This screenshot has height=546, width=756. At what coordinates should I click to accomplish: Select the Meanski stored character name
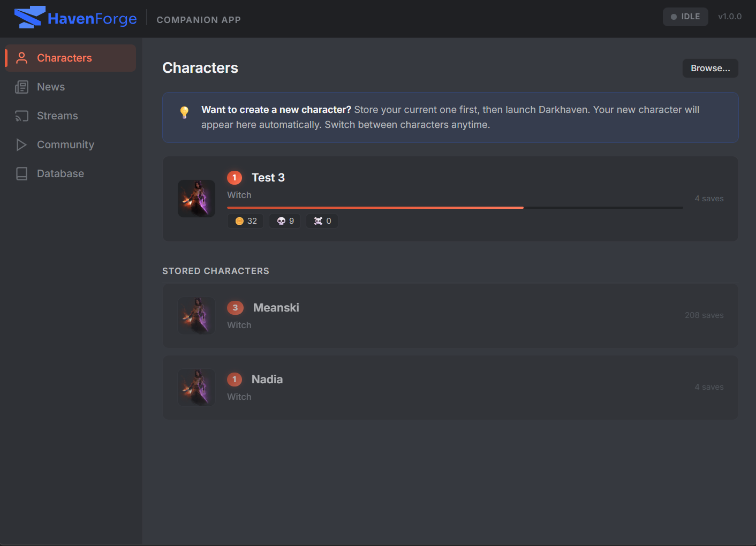click(x=276, y=308)
